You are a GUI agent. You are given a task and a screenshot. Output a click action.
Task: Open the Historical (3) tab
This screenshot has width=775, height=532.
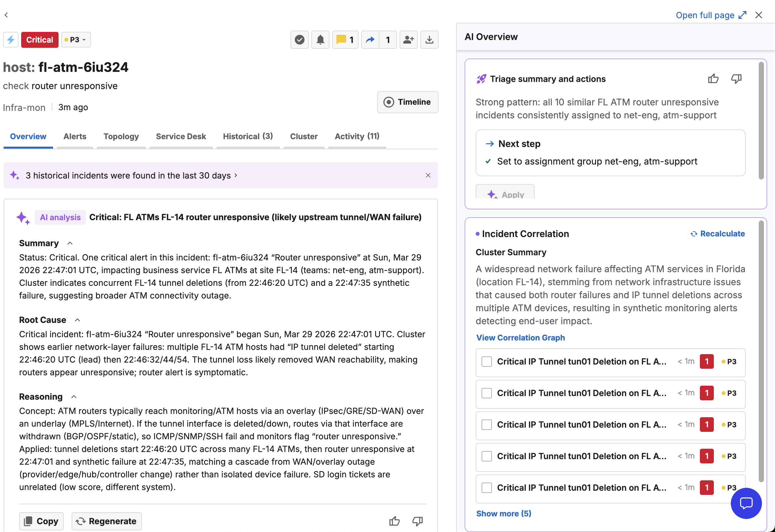pyautogui.click(x=248, y=136)
